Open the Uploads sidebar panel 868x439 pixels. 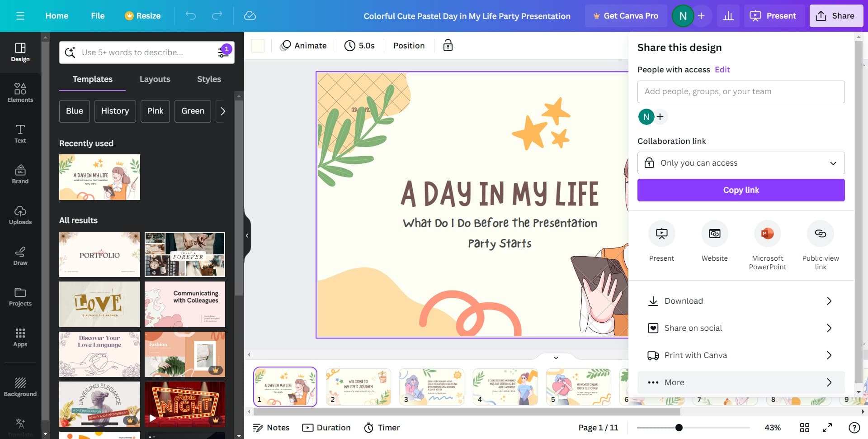(x=20, y=215)
